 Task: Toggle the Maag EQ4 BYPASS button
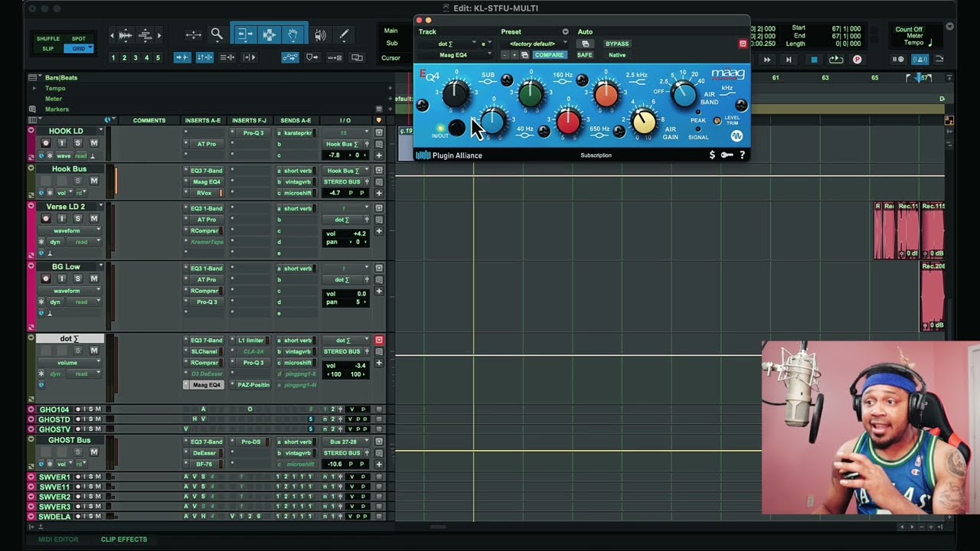[617, 44]
